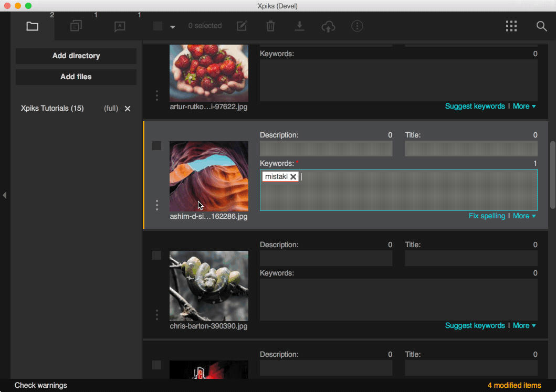This screenshot has height=392, width=556.
Task: Open the second tab with documents icon
Action: (76, 26)
